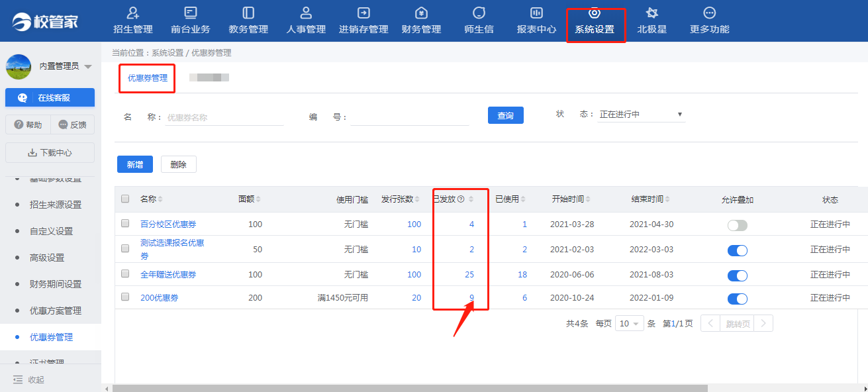
Task: Check the 200优惠券 row checkbox
Action: pos(125,297)
